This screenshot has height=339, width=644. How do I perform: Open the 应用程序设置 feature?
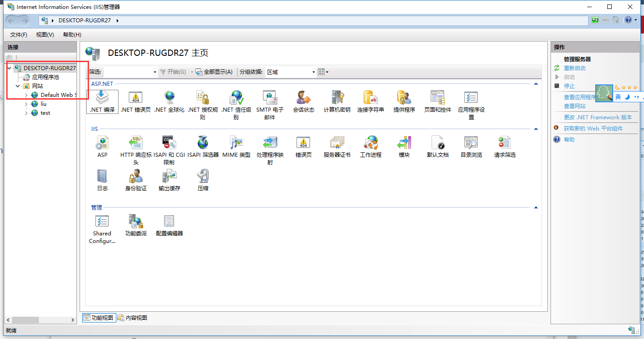click(x=471, y=105)
